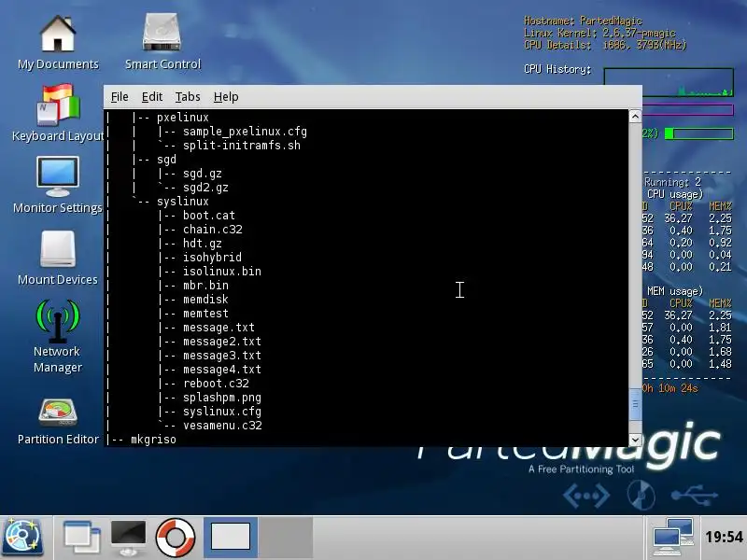Image resolution: width=747 pixels, height=560 pixels.
Task: Click the vesamenu.c32 file name
Action: (222, 426)
